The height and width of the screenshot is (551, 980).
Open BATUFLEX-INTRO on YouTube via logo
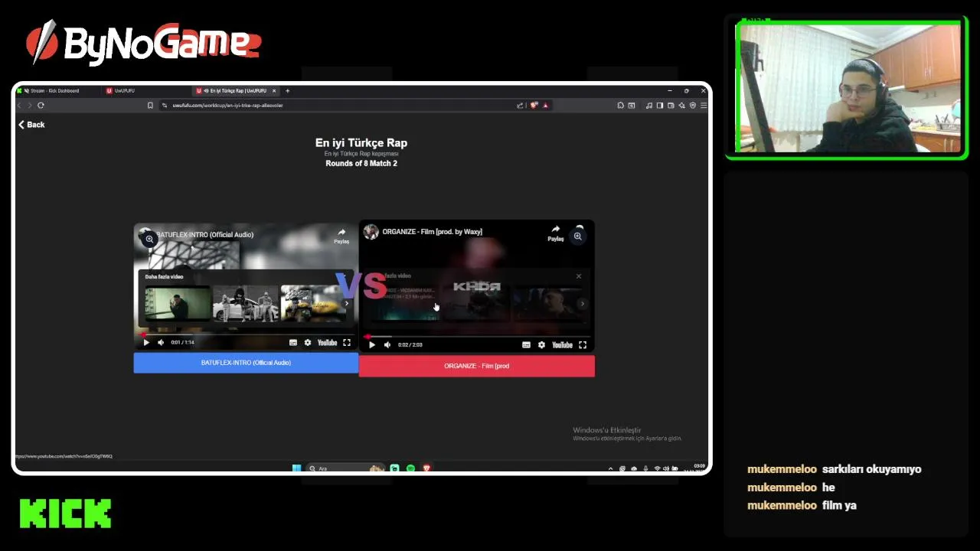point(327,343)
